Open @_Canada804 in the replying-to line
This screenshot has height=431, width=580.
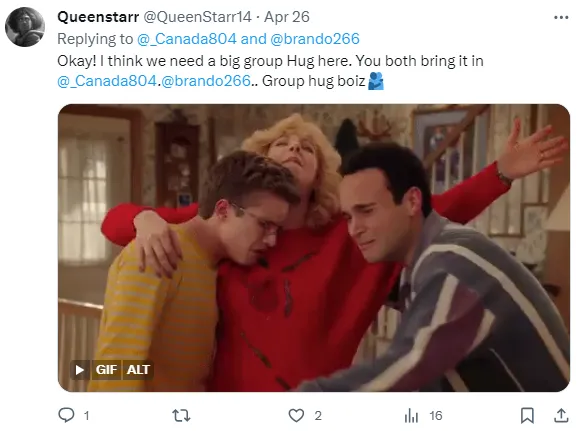coord(186,39)
